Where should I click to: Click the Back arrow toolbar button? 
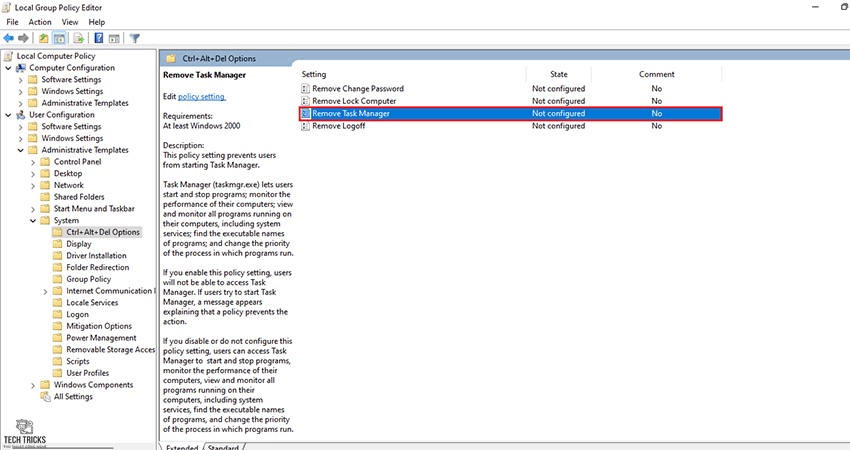pyautogui.click(x=8, y=38)
